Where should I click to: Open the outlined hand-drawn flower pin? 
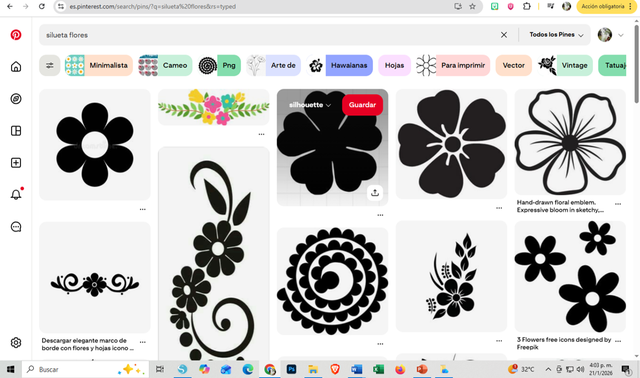(x=570, y=142)
